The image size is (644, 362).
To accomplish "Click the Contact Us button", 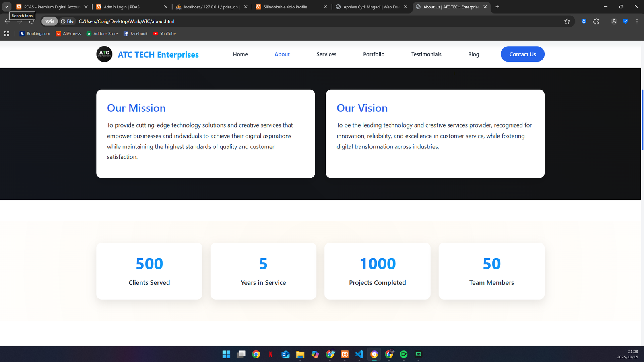I will click(x=522, y=54).
